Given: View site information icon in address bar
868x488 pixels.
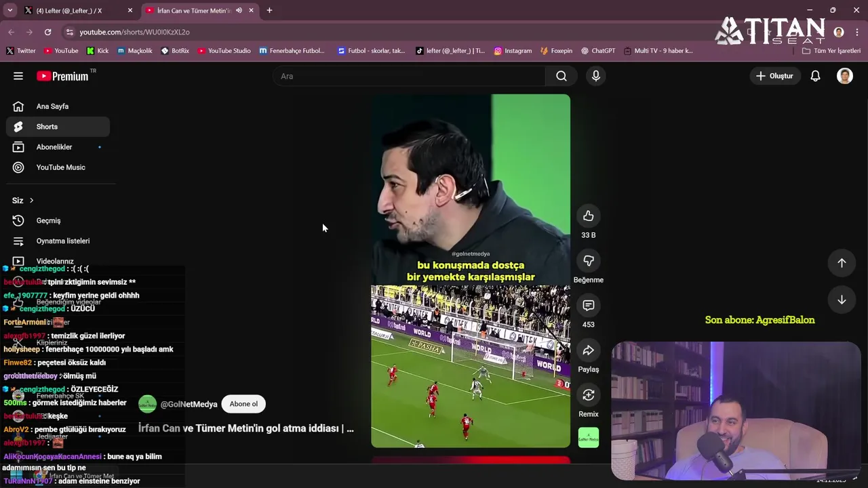Looking at the screenshot, I should click(69, 32).
